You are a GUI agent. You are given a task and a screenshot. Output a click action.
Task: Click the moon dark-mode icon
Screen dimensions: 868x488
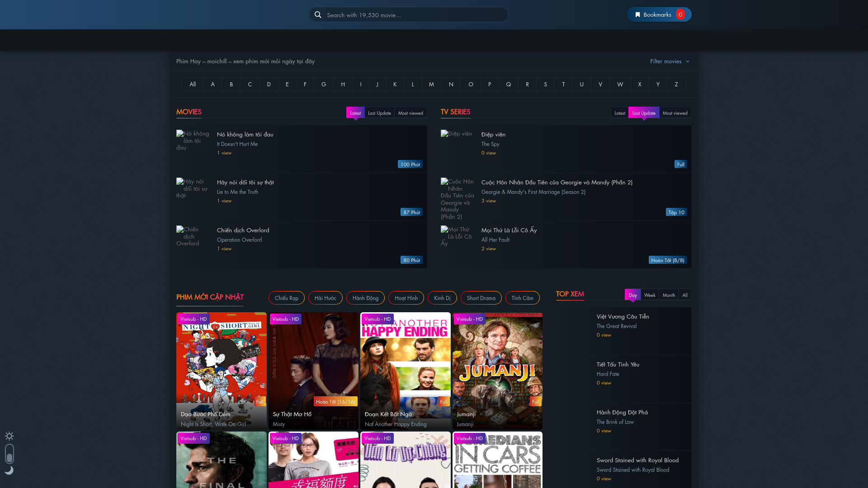coord(9,470)
